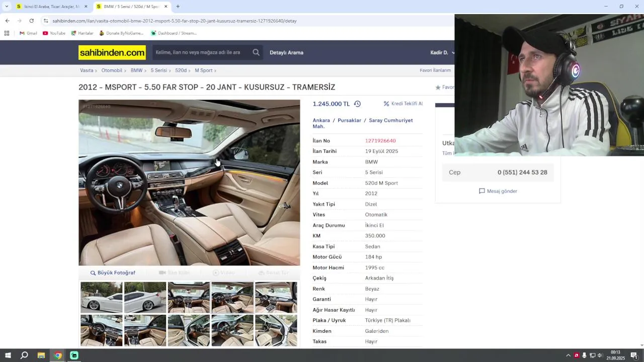Click the Vasıta breadcrumb
Viewport: 644px width, 362px height.
coord(87,70)
